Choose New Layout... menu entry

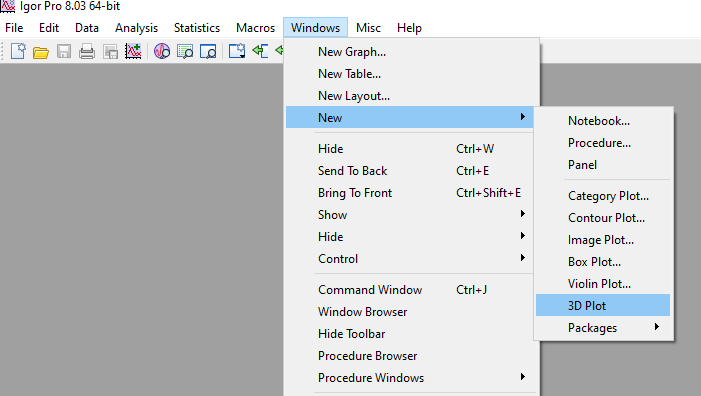tap(409, 96)
